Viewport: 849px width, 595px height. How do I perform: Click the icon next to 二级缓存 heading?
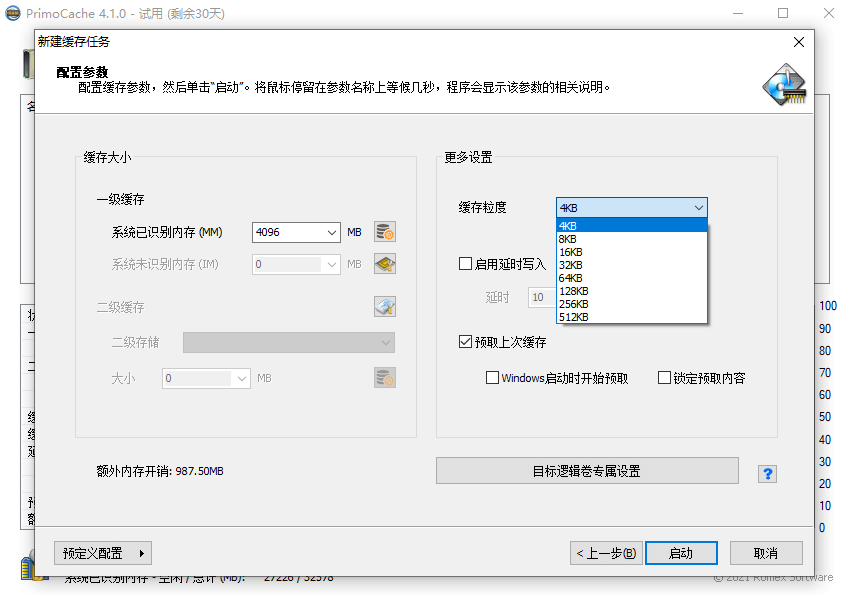pyautogui.click(x=385, y=307)
